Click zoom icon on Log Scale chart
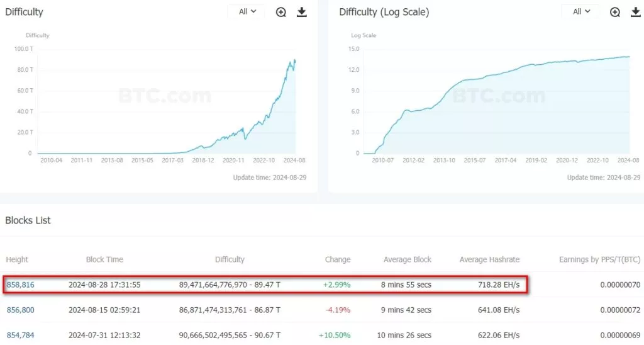644x345 pixels. [x=615, y=12]
